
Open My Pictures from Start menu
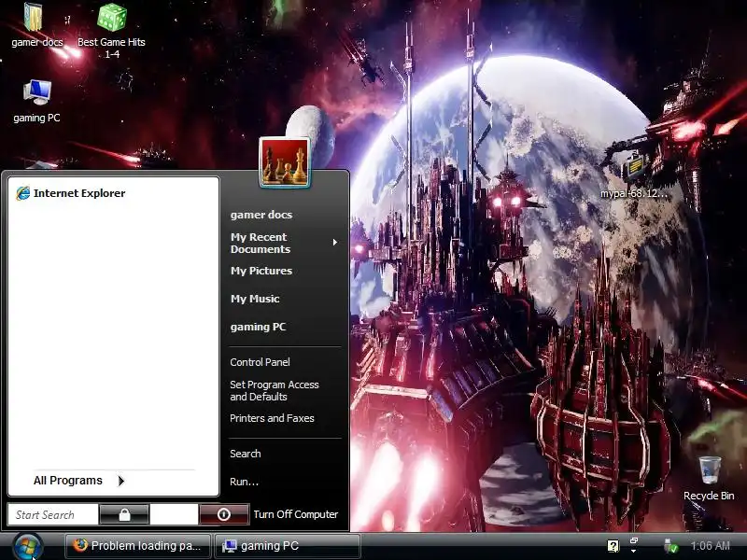tap(261, 271)
